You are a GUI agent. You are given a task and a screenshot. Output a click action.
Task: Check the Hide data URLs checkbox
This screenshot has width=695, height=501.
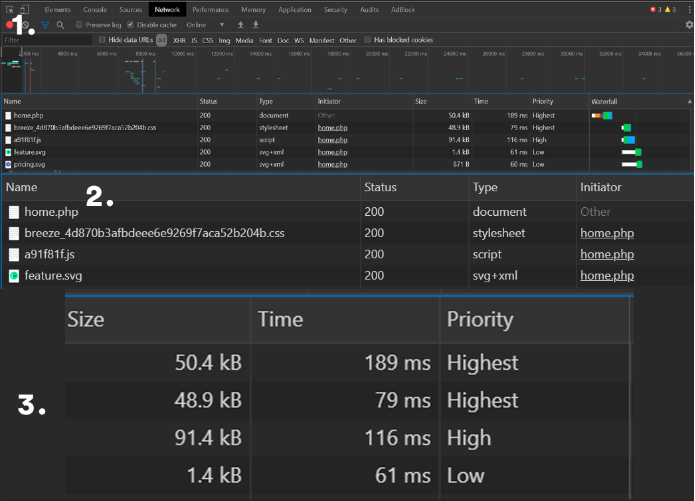(104, 40)
